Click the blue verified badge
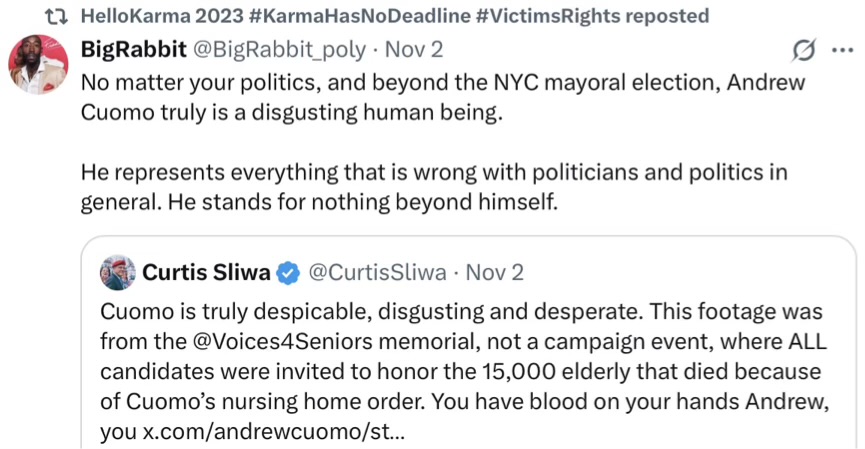Image resolution: width=865 pixels, height=449 pixels. click(x=288, y=273)
